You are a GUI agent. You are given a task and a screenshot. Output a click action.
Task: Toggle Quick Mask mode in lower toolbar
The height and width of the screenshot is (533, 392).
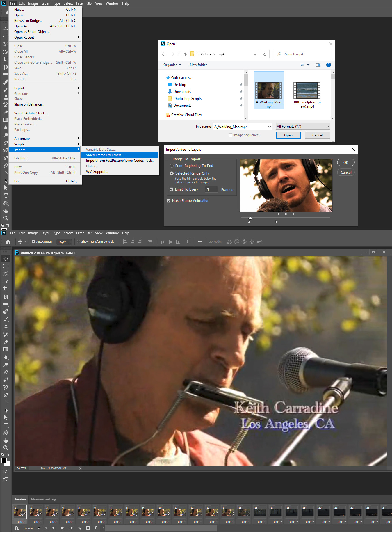pos(6,471)
